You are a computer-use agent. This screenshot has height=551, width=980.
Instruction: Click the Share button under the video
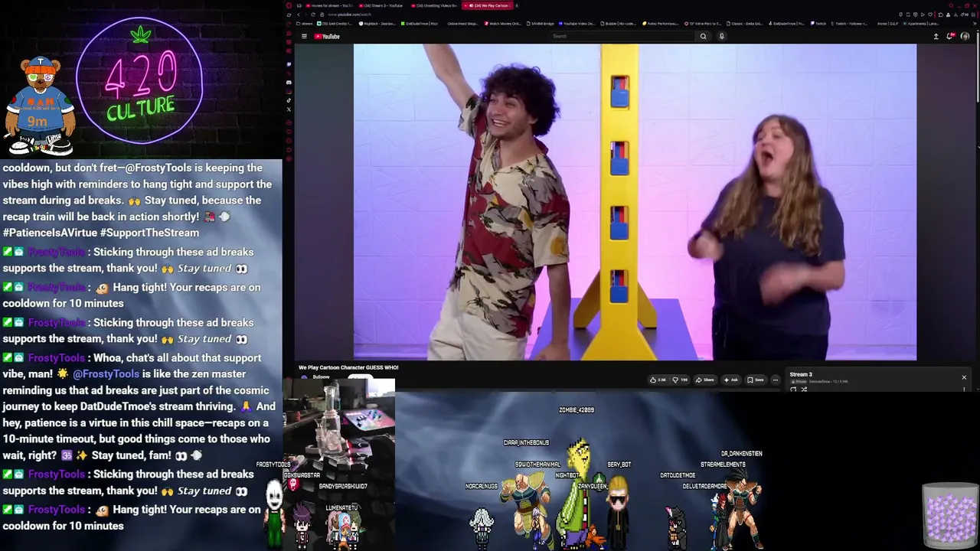[x=705, y=380]
